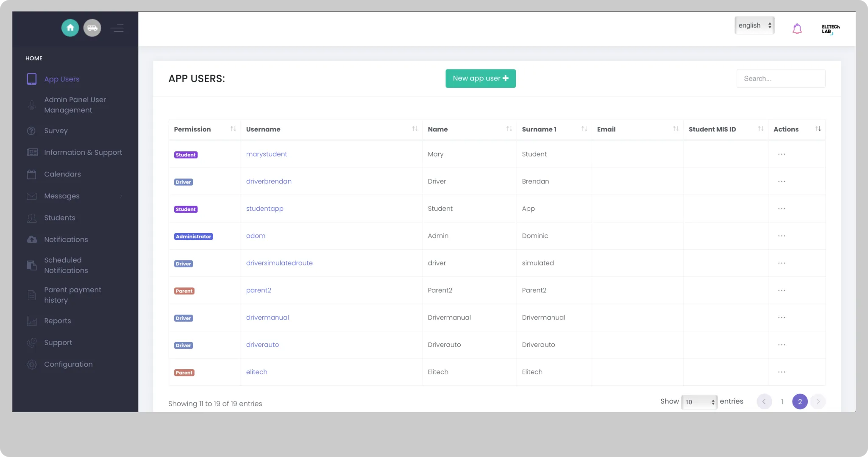Viewport: 868px width, 457px height.
Task: Go to Configuration in the sidebar
Action: pos(68,365)
